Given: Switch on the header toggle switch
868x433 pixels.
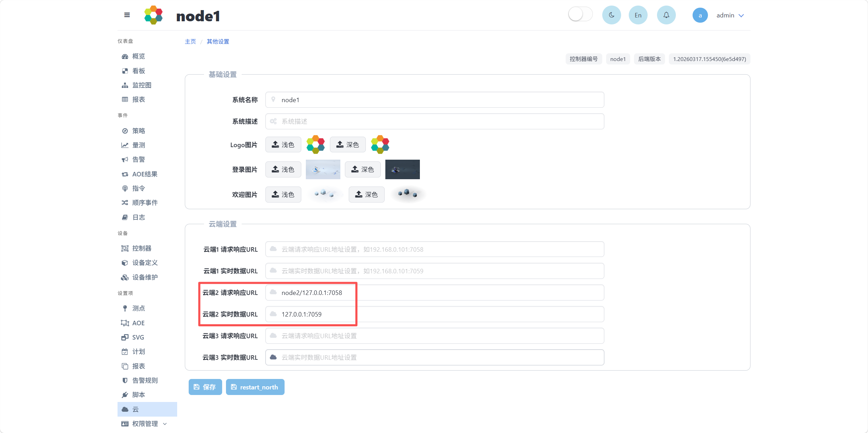Looking at the screenshot, I should coord(580,15).
